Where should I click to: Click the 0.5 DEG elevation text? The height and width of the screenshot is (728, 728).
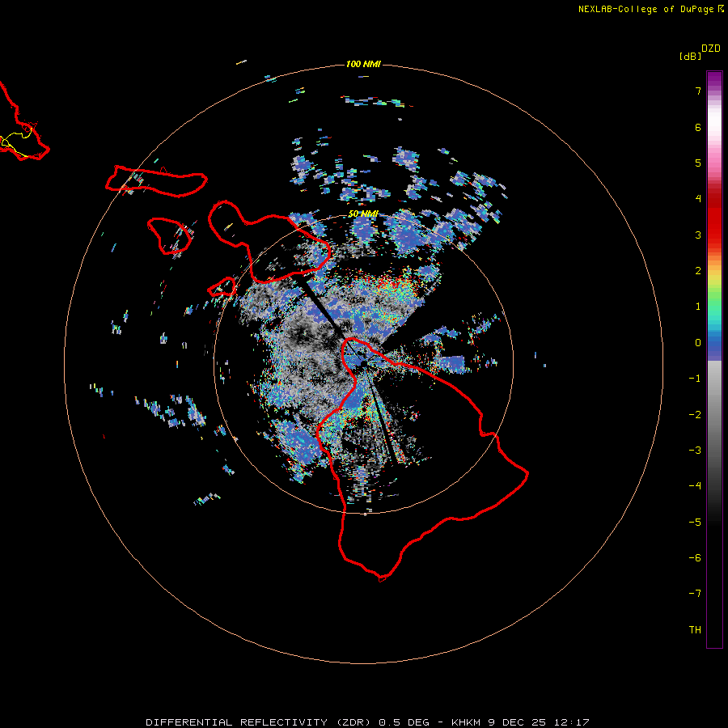[x=404, y=722]
